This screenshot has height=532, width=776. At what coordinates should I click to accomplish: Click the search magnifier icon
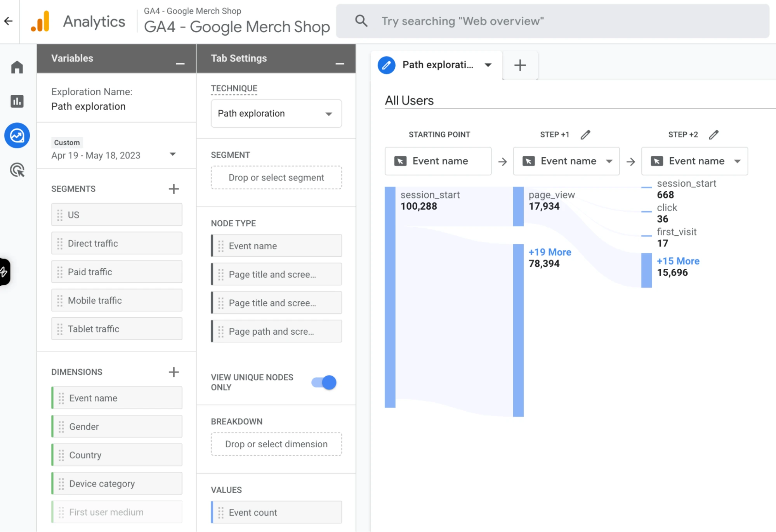(x=361, y=21)
